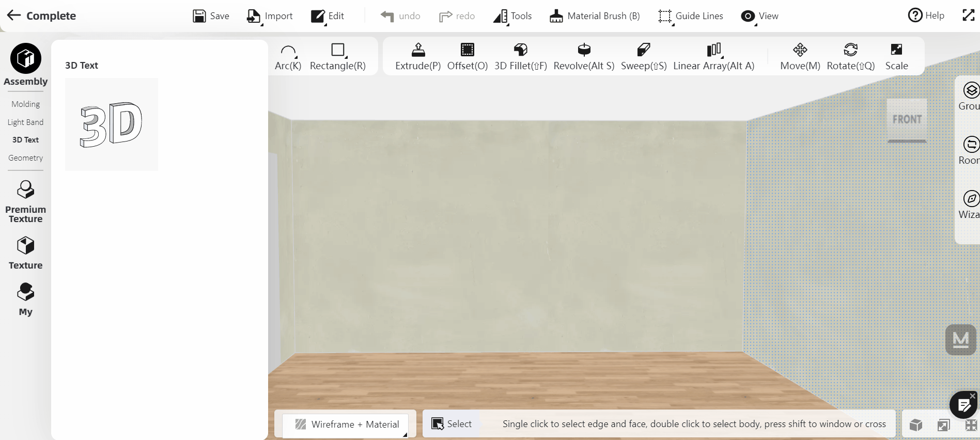980x440 pixels.
Task: Select the Scale tool
Action: 897,57
